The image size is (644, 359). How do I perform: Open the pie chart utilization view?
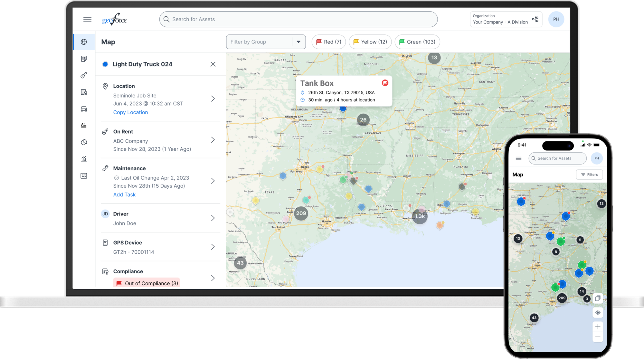(x=84, y=142)
